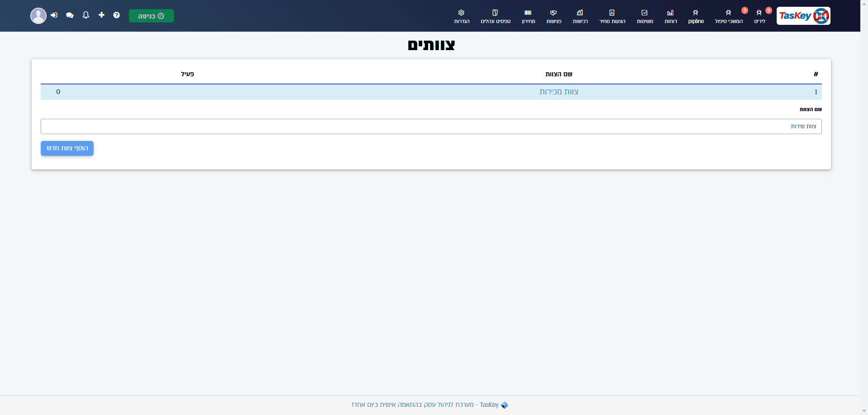The width and height of the screenshot is (868, 415).
Task: Open the TasKey footer link
Action: [430, 405]
